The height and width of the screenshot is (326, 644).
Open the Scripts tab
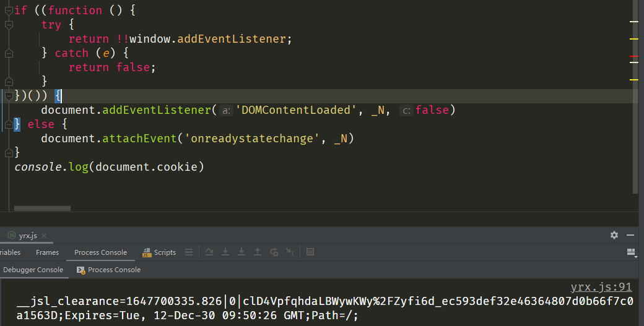[x=159, y=252]
